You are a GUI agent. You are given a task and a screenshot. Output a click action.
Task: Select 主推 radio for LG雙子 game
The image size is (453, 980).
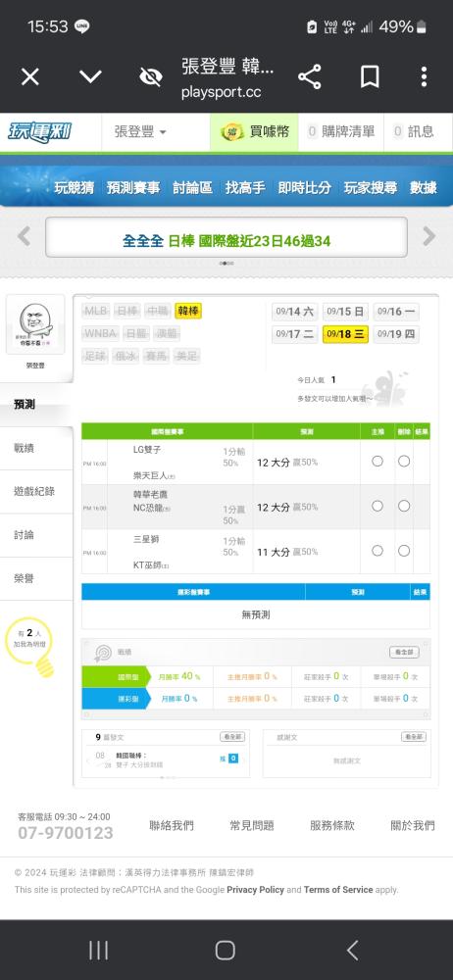point(377,461)
